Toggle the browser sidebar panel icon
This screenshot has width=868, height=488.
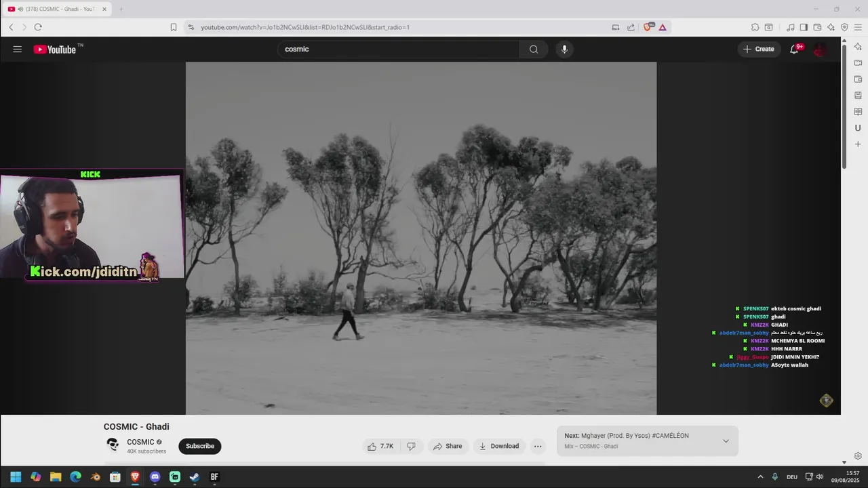point(804,27)
